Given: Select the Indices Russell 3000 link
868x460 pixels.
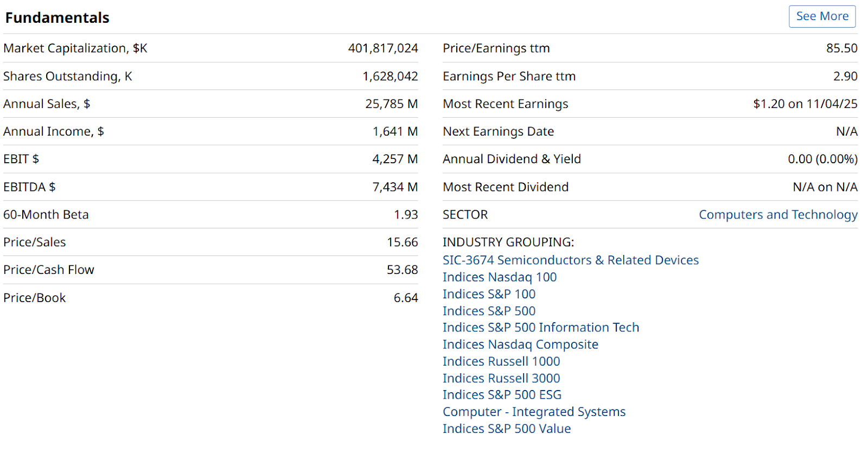Looking at the screenshot, I should (x=501, y=378).
